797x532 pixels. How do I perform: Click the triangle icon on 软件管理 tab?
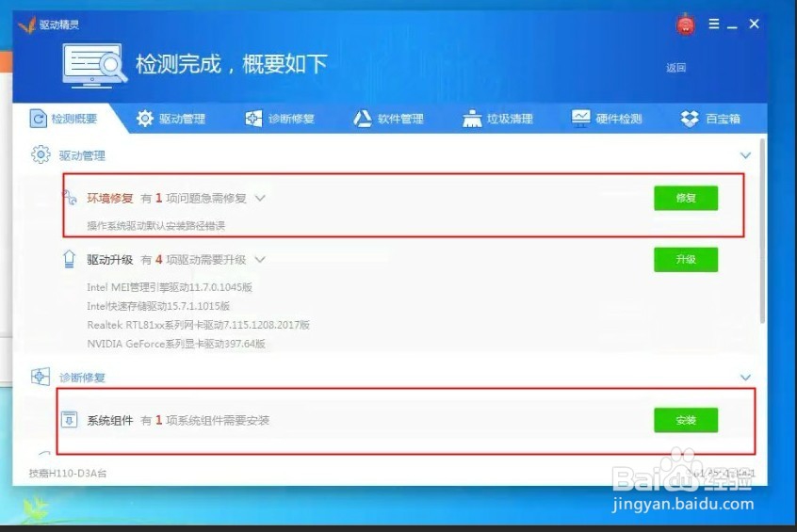[x=363, y=119]
